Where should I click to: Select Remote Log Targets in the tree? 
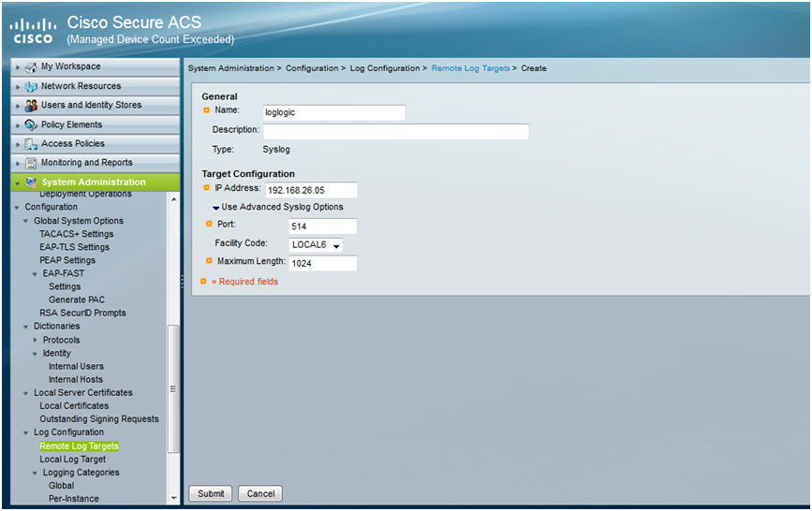[80, 446]
